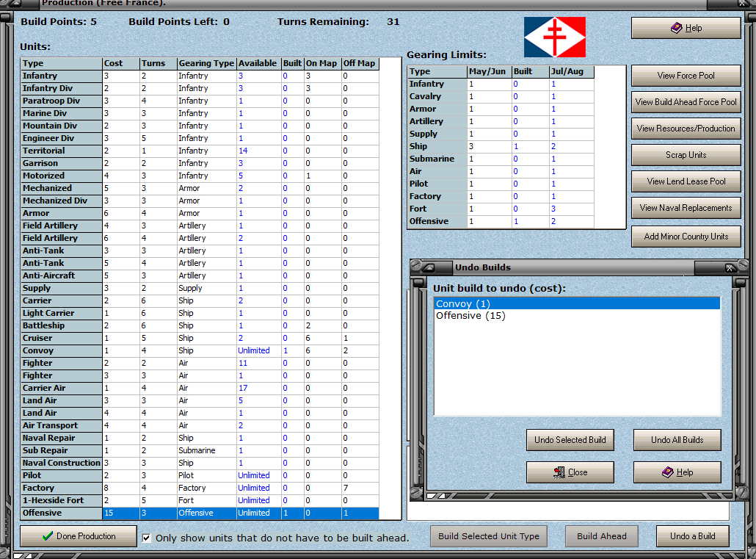Click Build Selected Unit Type

tap(488, 535)
